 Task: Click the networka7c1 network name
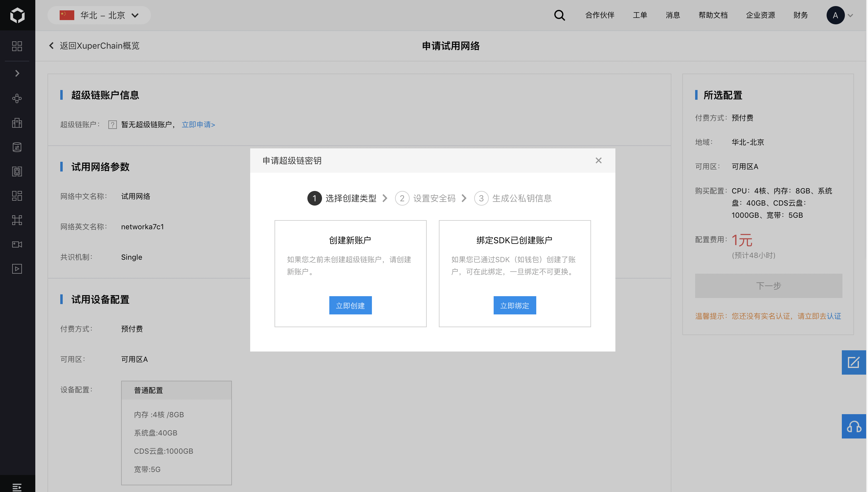(x=142, y=227)
